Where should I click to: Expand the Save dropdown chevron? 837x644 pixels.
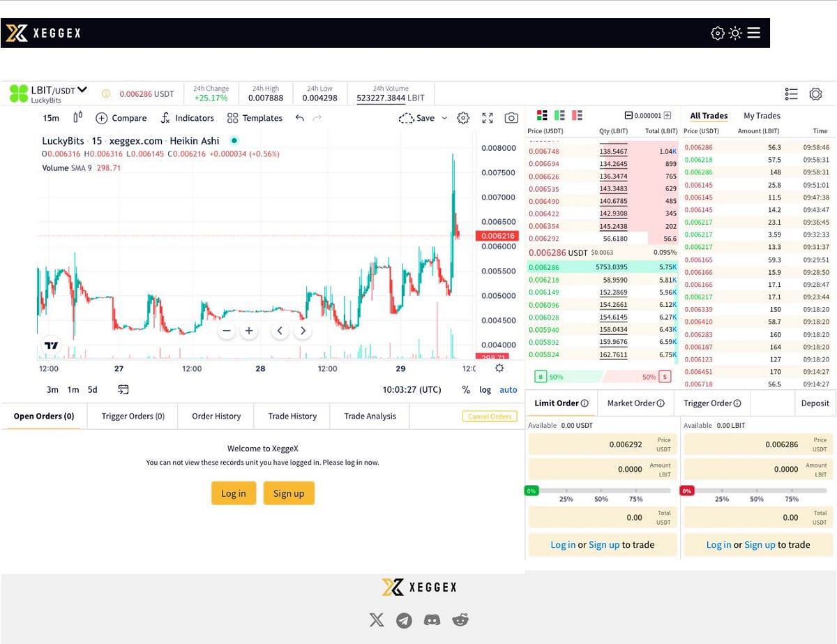444,118
